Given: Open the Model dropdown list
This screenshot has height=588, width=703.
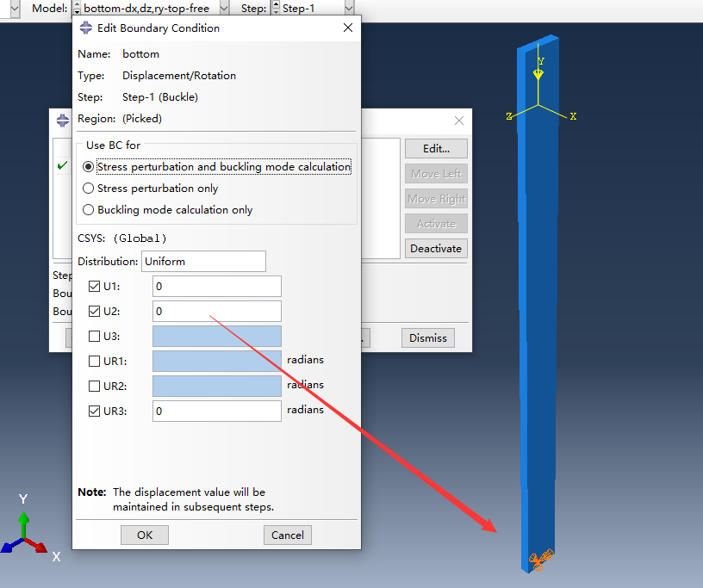Looking at the screenshot, I should [224, 8].
